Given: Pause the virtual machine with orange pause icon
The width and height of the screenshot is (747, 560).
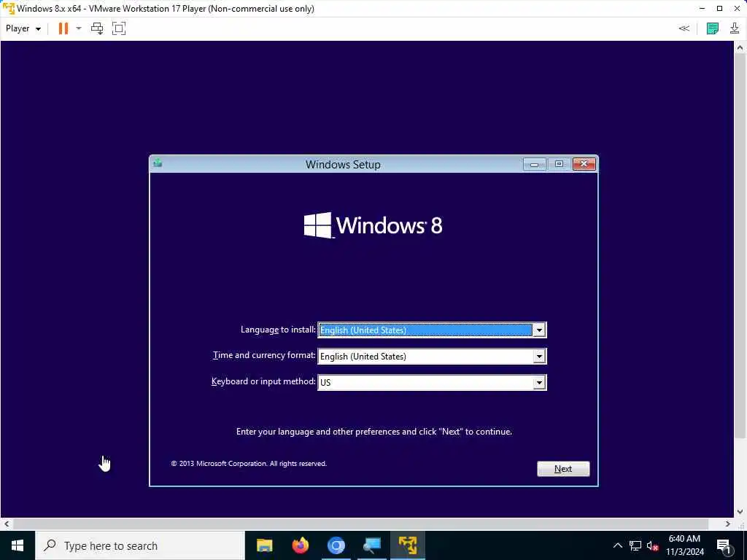Looking at the screenshot, I should (63, 28).
